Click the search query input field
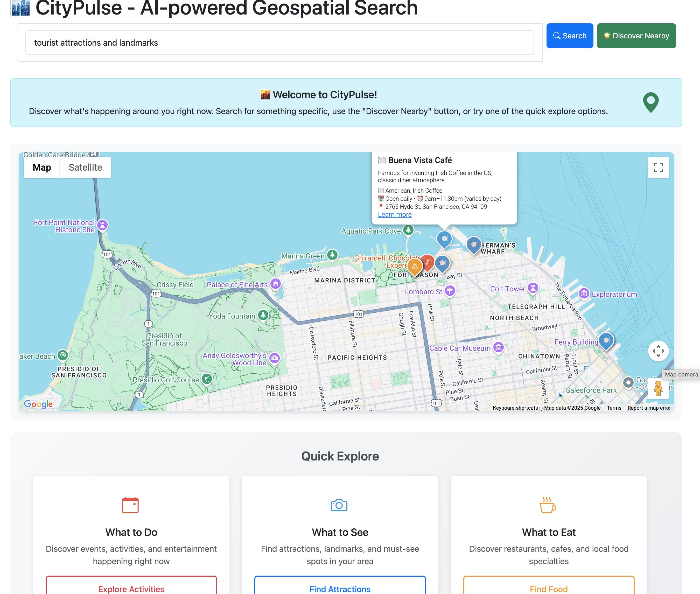This screenshot has height=594, width=700. pyautogui.click(x=279, y=43)
